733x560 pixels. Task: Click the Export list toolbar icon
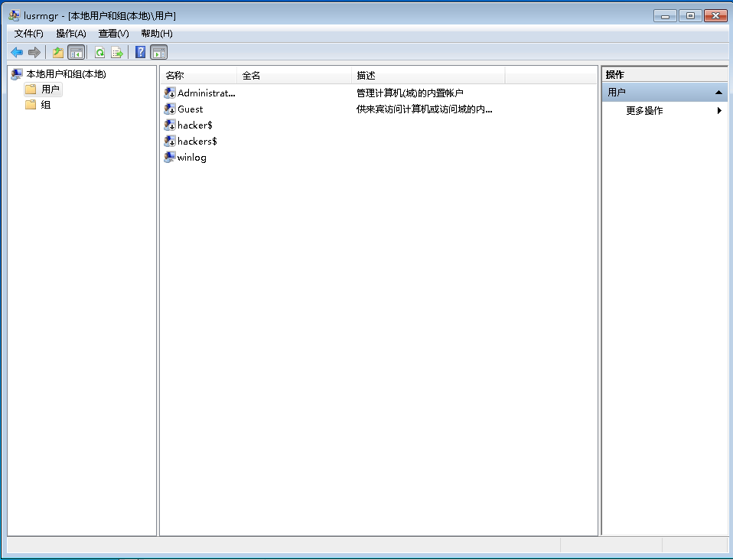117,52
